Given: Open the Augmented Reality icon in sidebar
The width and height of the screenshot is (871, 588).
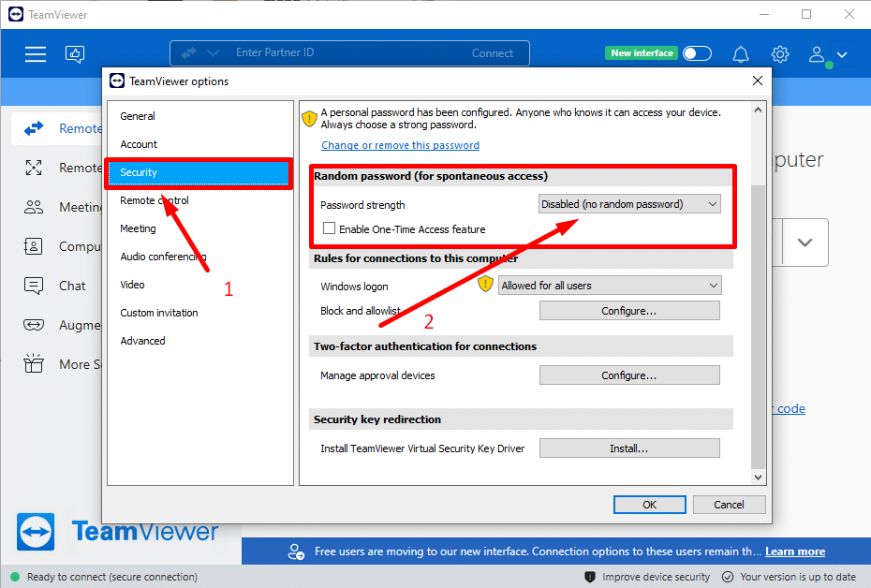Looking at the screenshot, I should [x=34, y=325].
